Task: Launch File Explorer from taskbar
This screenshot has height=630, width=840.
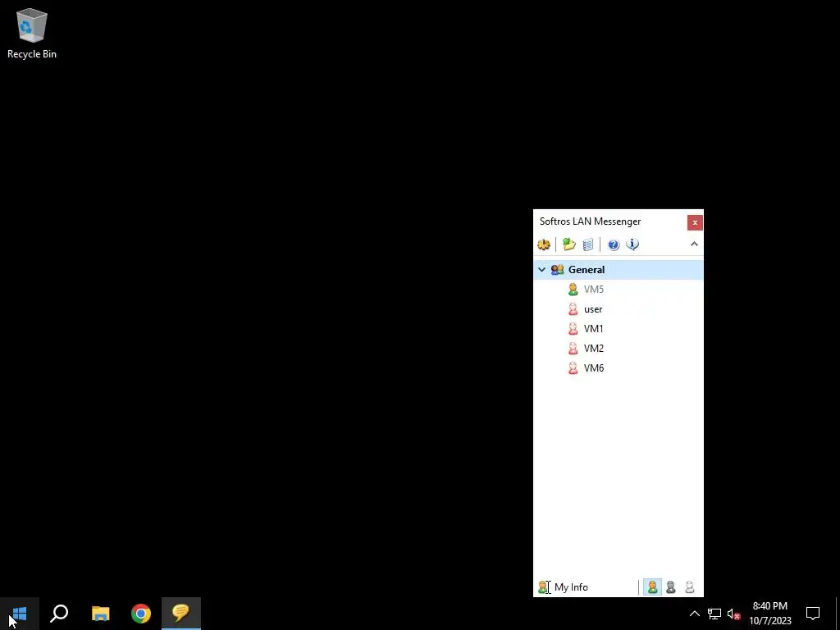Action: (100, 614)
